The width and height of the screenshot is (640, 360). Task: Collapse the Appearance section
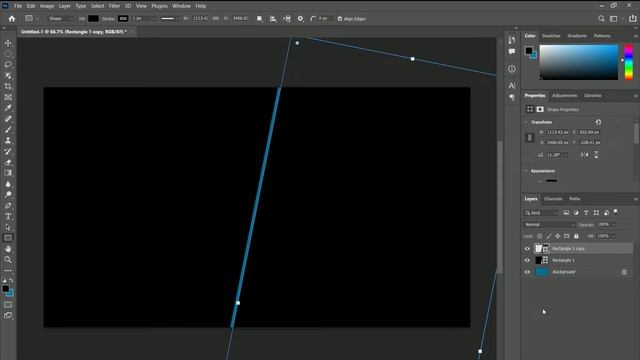click(x=526, y=171)
